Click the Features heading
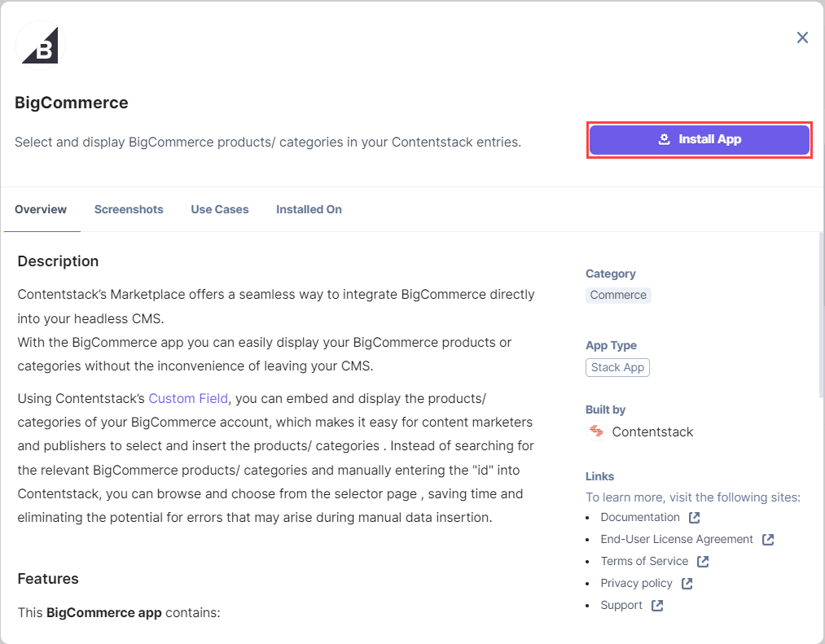 pyautogui.click(x=48, y=579)
